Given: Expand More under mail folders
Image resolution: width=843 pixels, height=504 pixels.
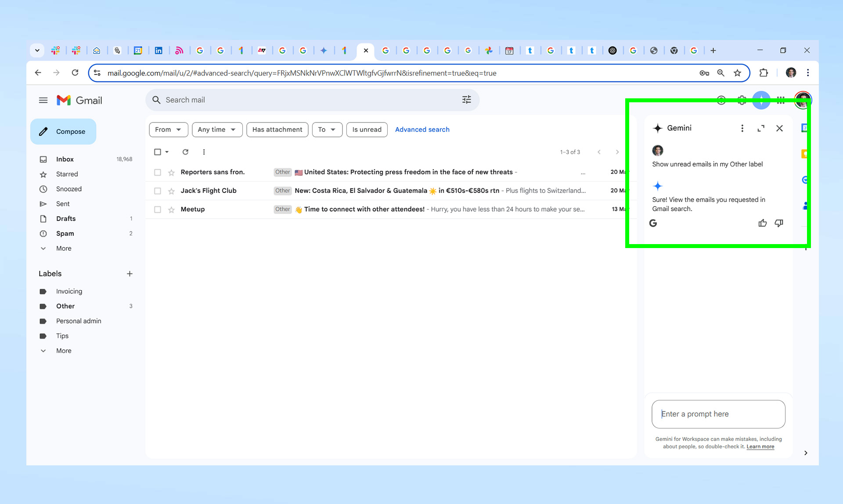Looking at the screenshot, I should coord(64,248).
